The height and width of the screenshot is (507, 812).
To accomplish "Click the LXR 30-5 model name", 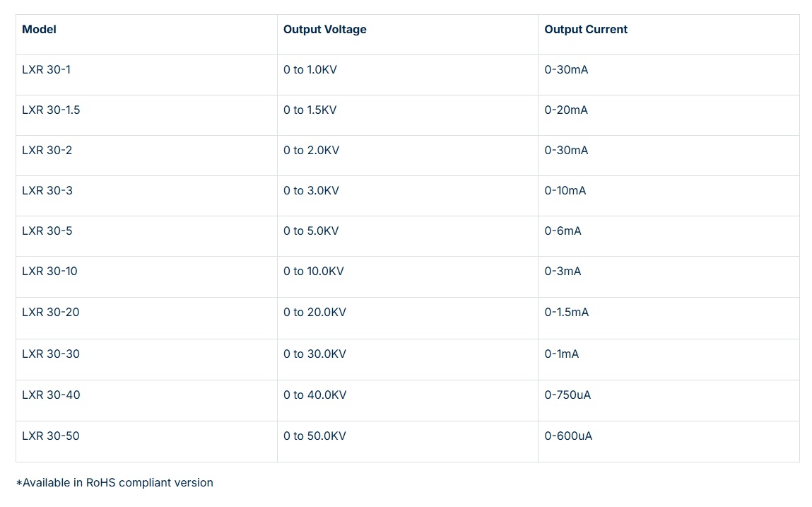I will pos(47,231).
